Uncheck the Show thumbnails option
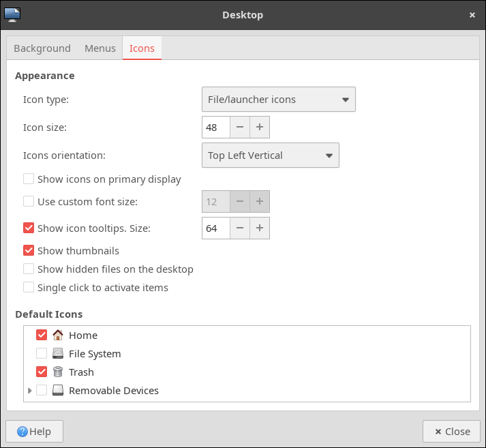The width and height of the screenshot is (486, 448). [29, 250]
